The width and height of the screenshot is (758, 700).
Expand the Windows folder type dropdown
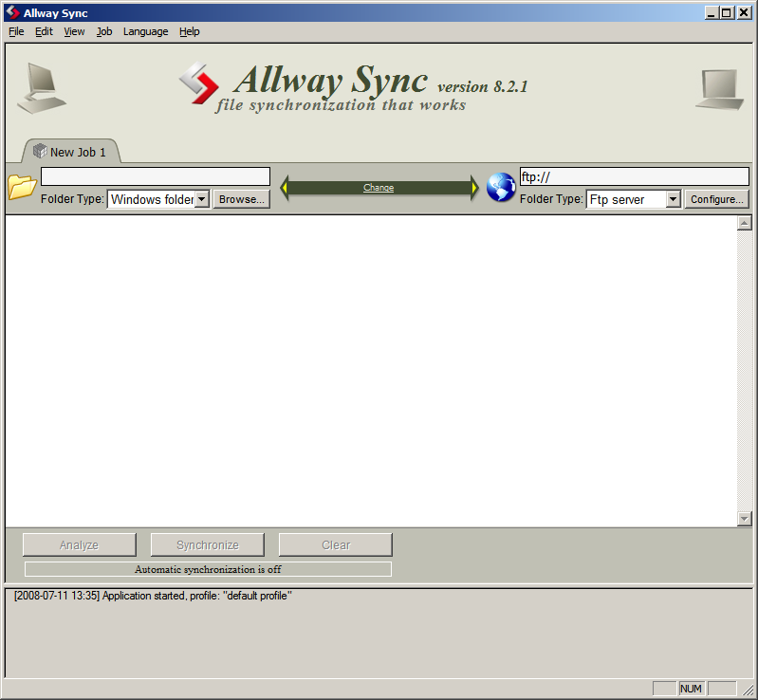[x=202, y=199]
